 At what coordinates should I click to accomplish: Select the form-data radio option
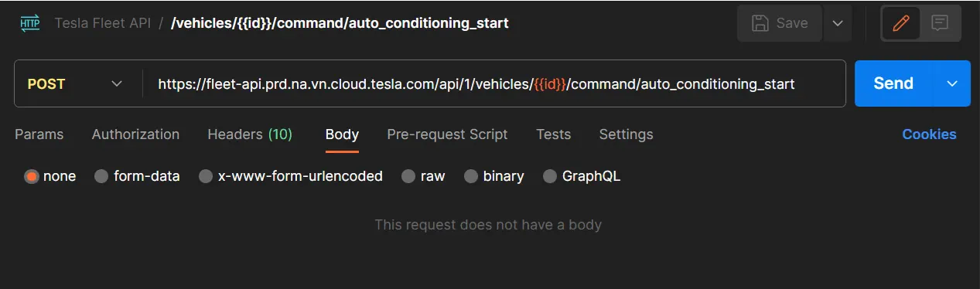pos(101,176)
